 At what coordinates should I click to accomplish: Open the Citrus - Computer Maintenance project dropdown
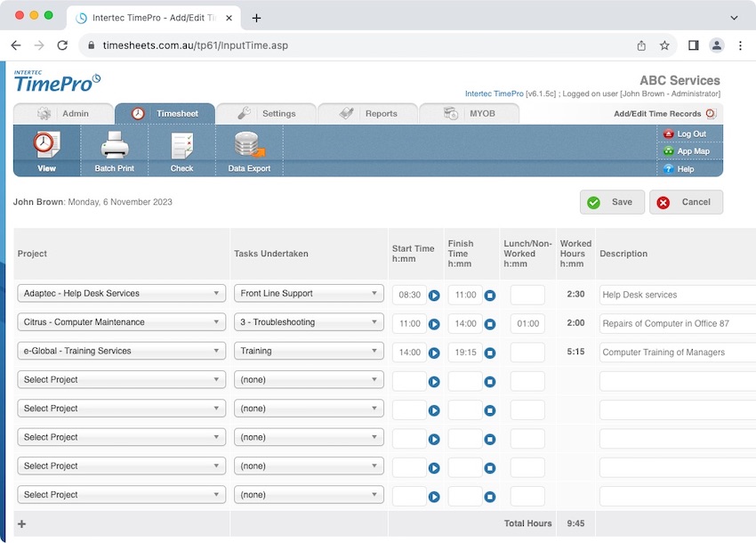click(x=122, y=322)
